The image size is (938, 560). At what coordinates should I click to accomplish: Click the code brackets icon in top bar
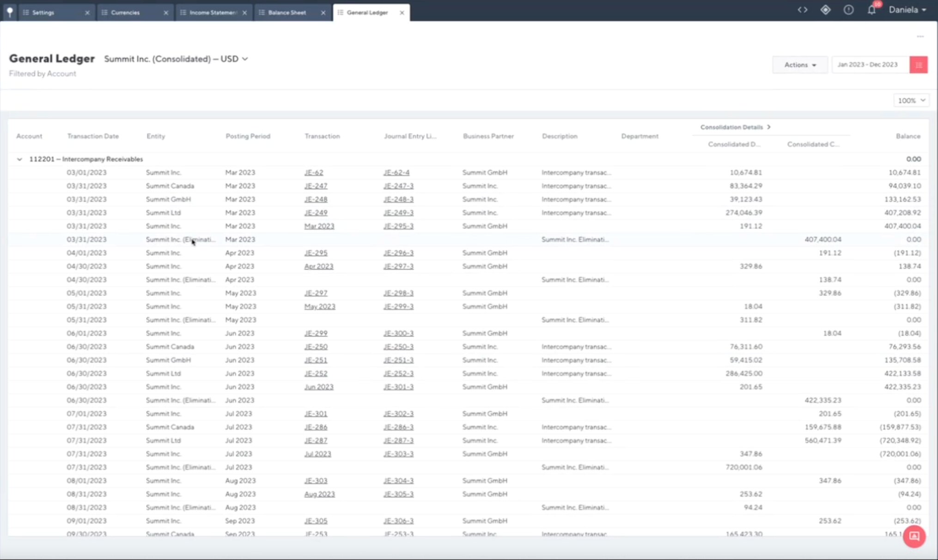802,10
